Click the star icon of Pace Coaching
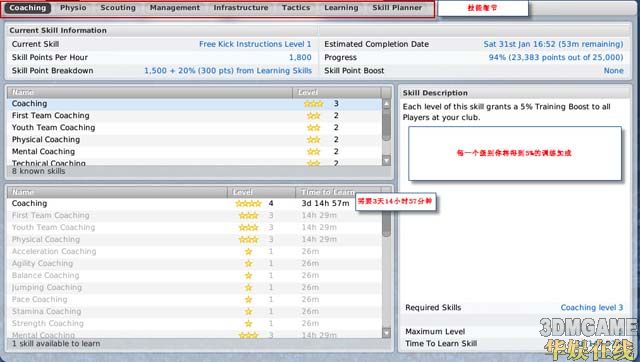Viewport: 640px width, 362px height. click(x=248, y=299)
